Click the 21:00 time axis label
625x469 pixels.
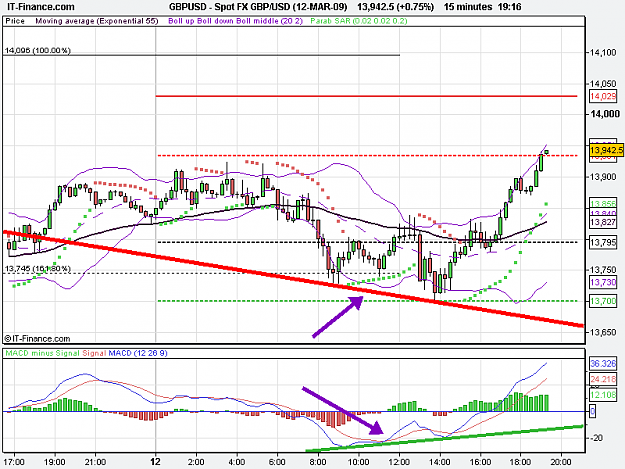pos(95,462)
